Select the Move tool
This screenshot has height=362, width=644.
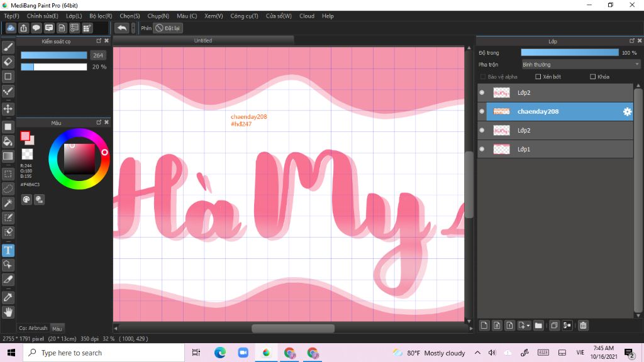click(x=8, y=109)
